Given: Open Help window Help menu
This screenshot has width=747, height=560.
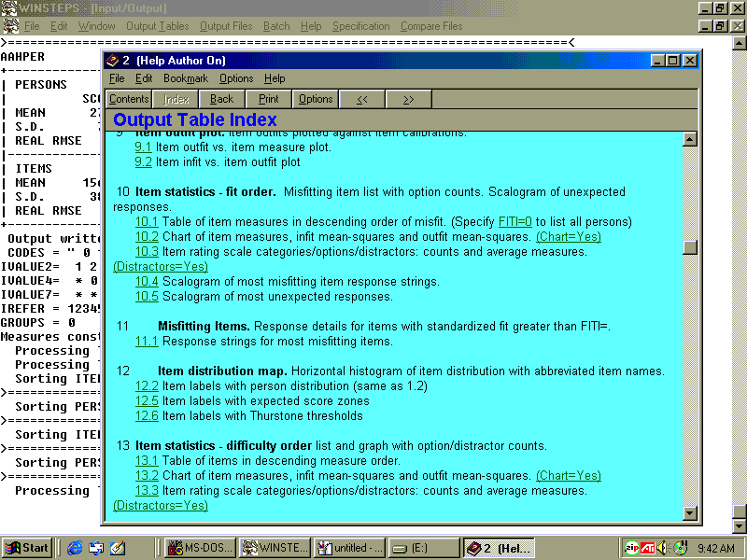Looking at the screenshot, I should tap(275, 78).
